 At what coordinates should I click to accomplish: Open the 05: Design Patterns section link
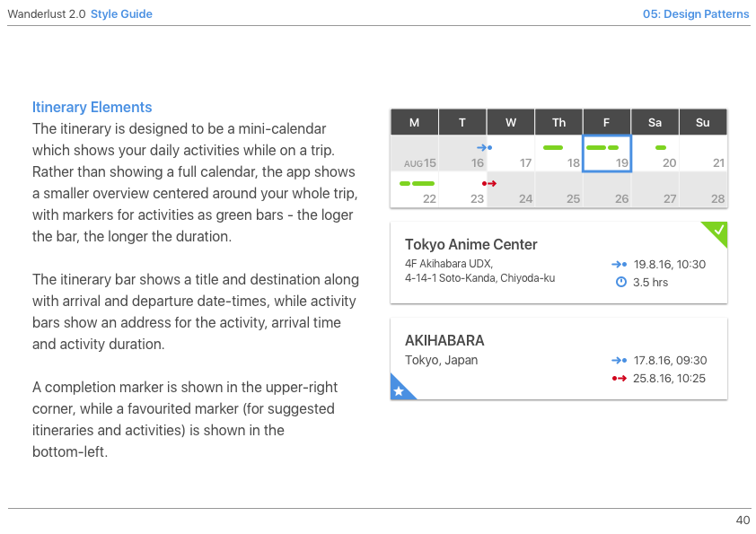(x=696, y=14)
